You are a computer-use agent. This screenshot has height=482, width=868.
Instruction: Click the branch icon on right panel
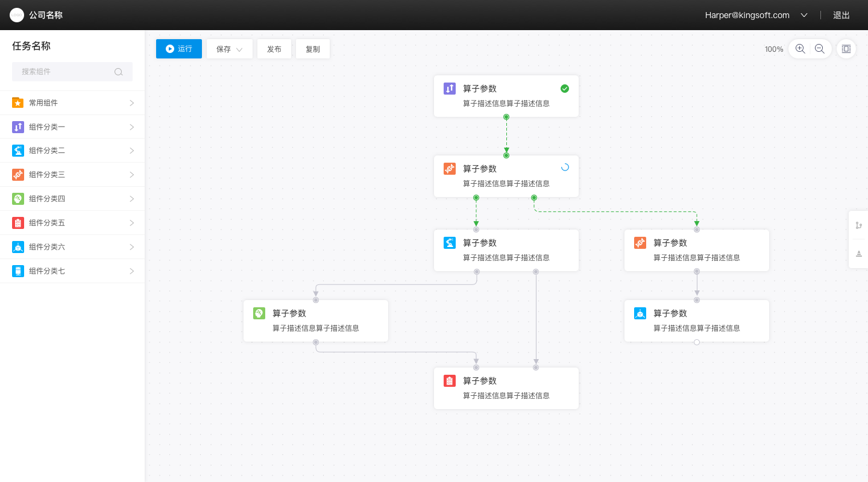coord(858,225)
